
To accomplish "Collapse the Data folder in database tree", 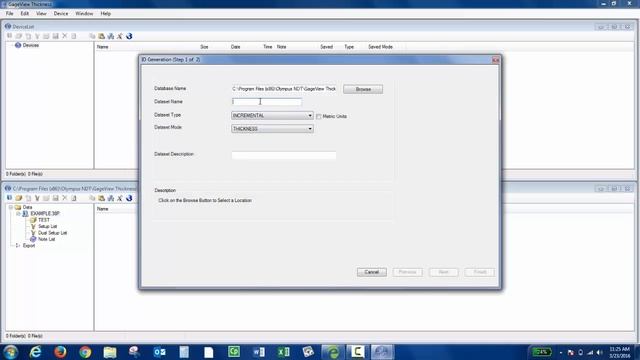I will click(11, 207).
